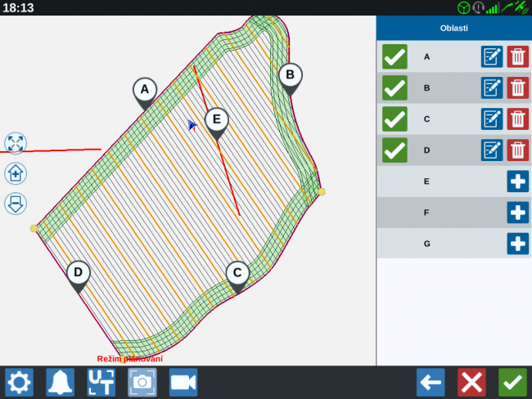Screen dimensions: 532x399
Task: Open the video camera view
Action: coord(183,383)
